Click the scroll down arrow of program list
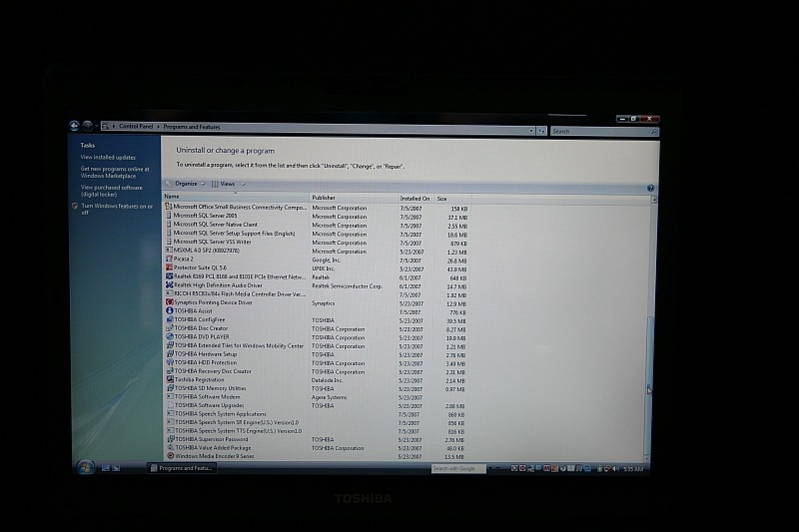 [646, 458]
